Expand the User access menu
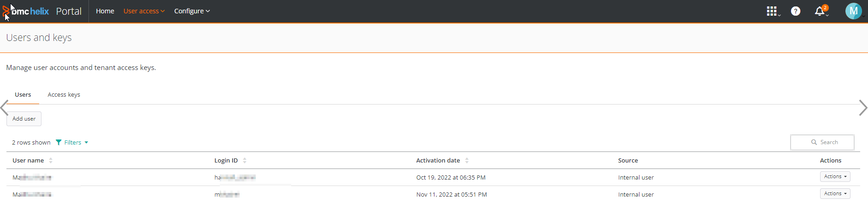The width and height of the screenshot is (868, 221). click(144, 11)
